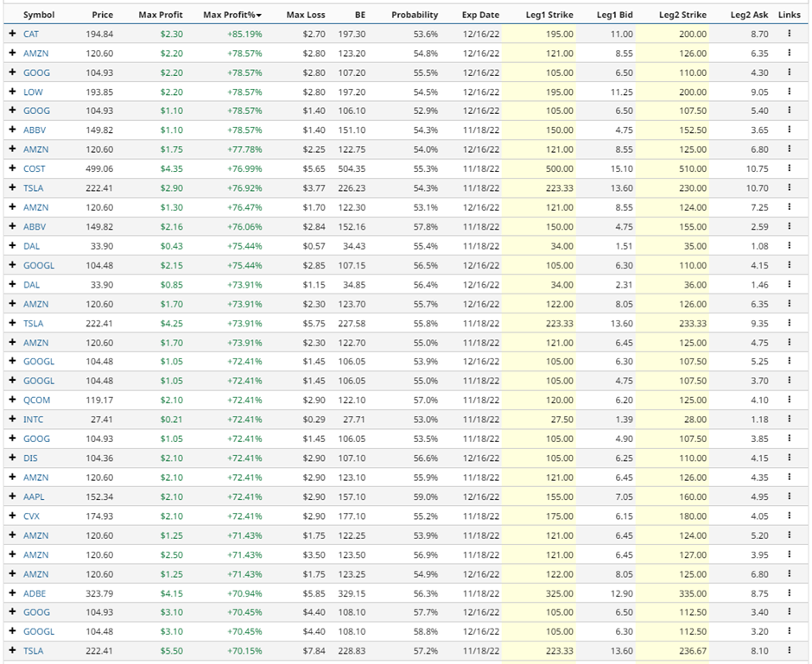Viewport: 812px width, 664px height.
Task: Open links menu for TSLA $2.90 max profit row
Action: click(790, 187)
